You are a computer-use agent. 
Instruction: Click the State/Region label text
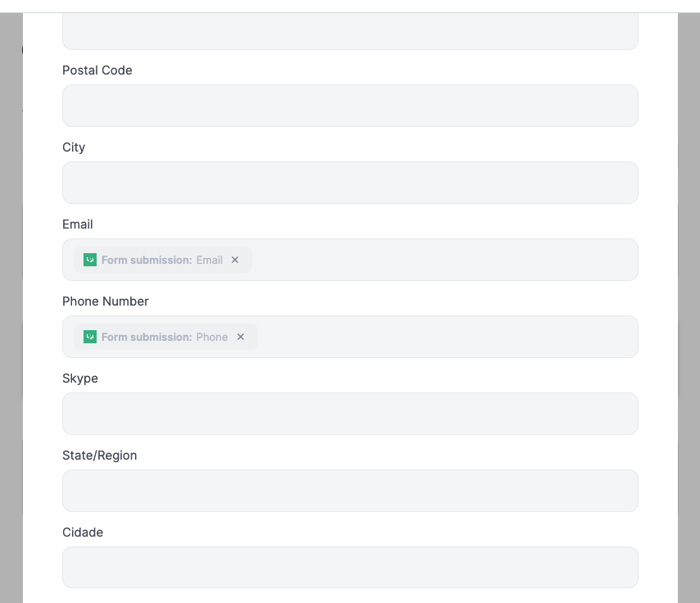[100, 456]
